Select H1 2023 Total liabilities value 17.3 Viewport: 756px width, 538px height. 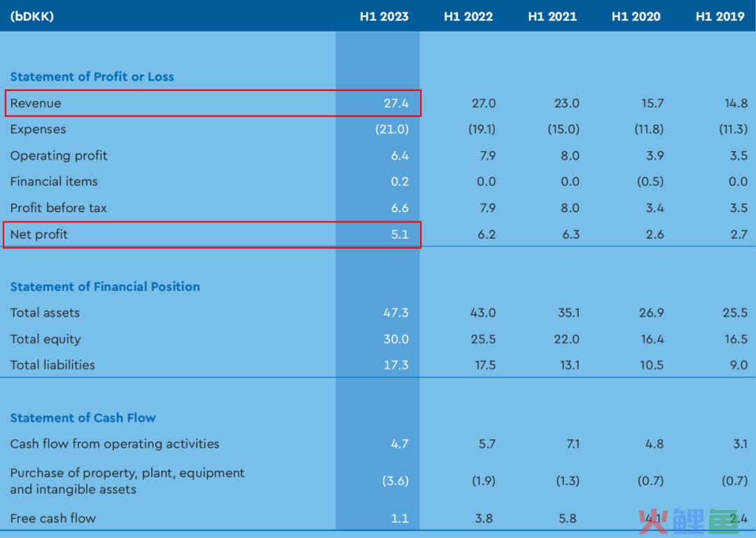[x=396, y=365]
